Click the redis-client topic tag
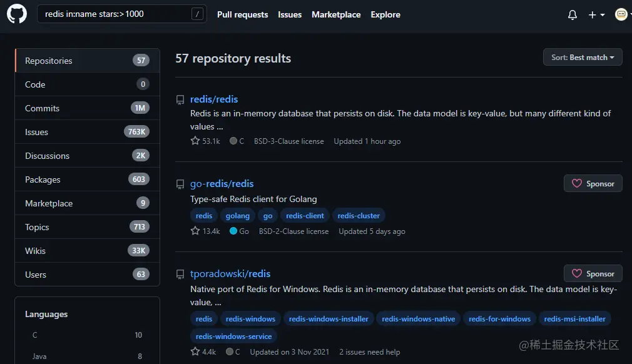Image resolution: width=632 pixels, height=364 pixels. (x=305, y=215)
